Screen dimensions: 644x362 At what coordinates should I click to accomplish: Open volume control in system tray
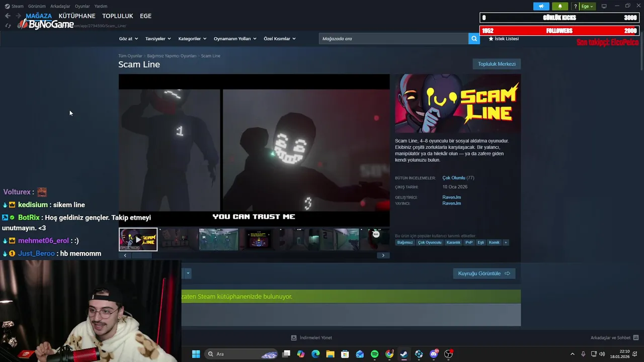(602, 354)
